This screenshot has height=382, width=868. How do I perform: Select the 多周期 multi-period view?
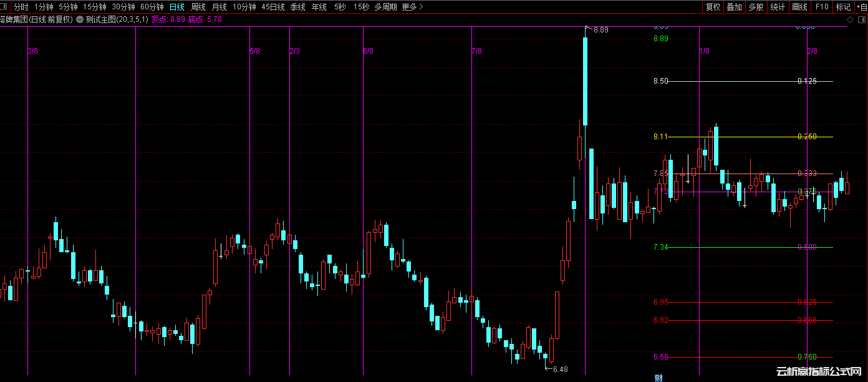(385, 7)
